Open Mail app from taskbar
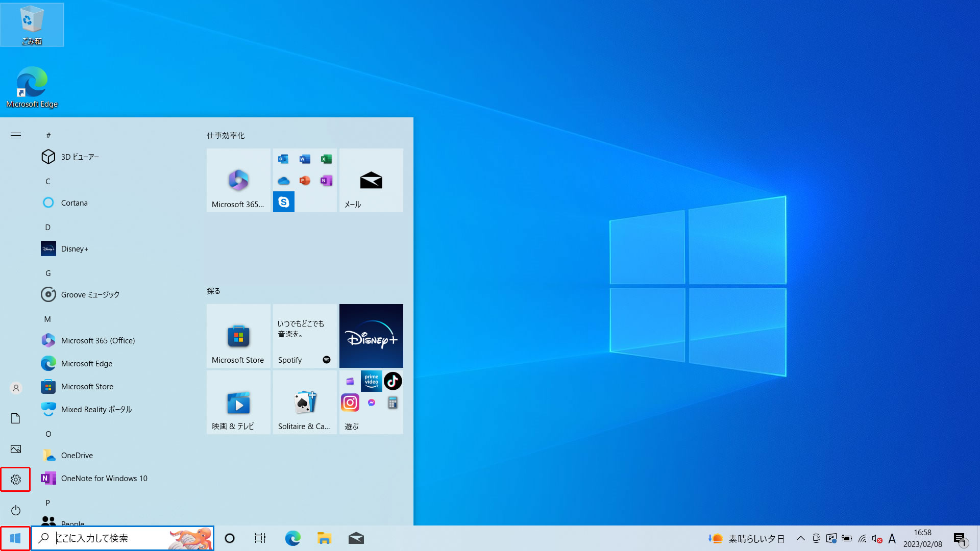 pyautogui.click(x=356, y=538)
